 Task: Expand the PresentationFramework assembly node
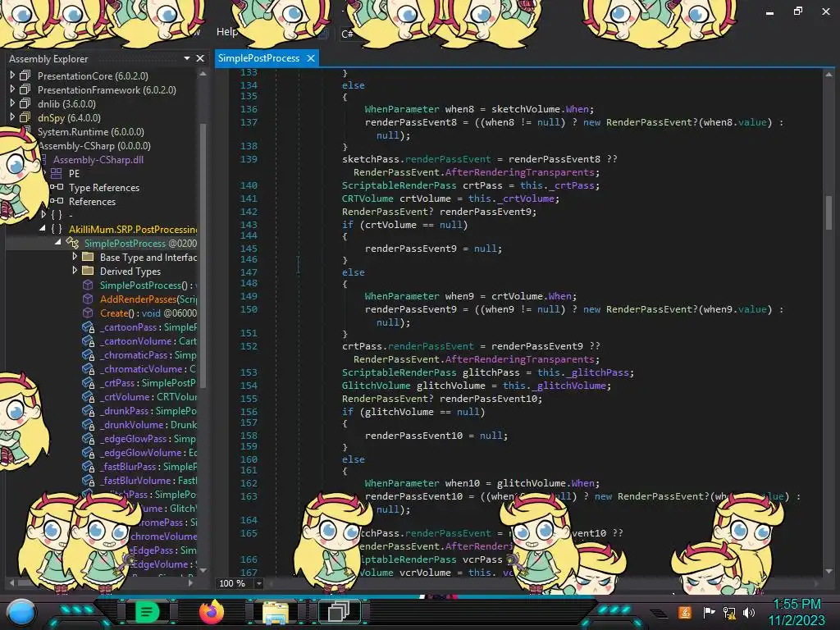pyautogui.click(x=12, y=89)
